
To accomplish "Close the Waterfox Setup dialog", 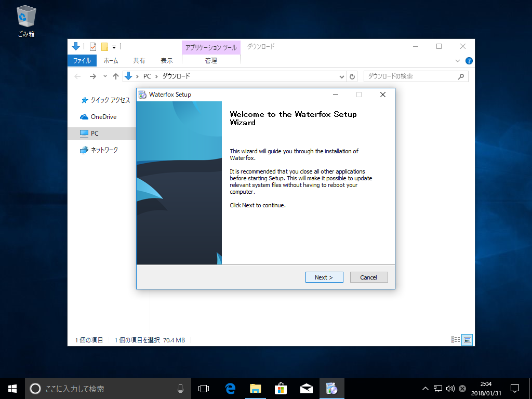I will tap(383, 95).
